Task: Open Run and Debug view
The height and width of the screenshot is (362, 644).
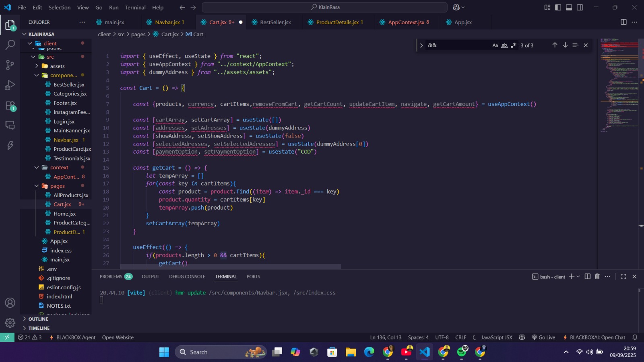Action: 10,85
